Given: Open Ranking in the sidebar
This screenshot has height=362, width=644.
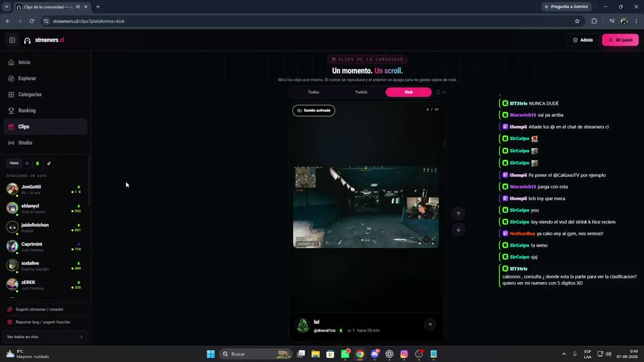Looking at the screenshot, I should click(x=45, y=111).
